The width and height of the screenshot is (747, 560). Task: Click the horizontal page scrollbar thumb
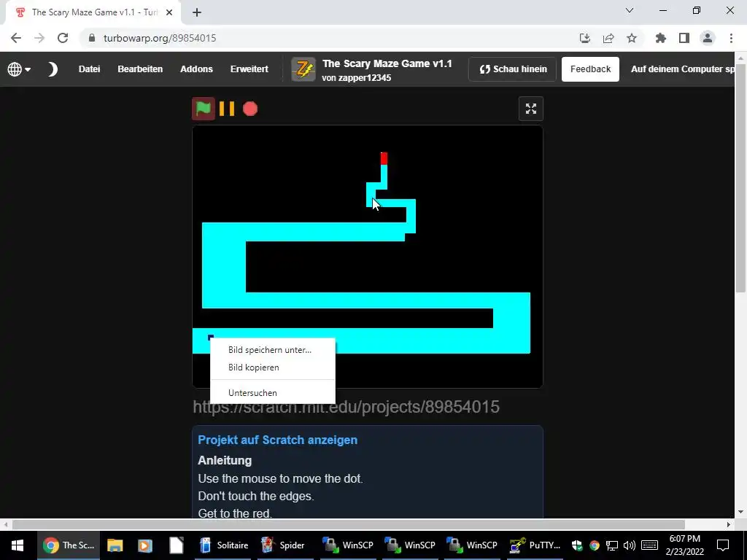click(349, 525)
